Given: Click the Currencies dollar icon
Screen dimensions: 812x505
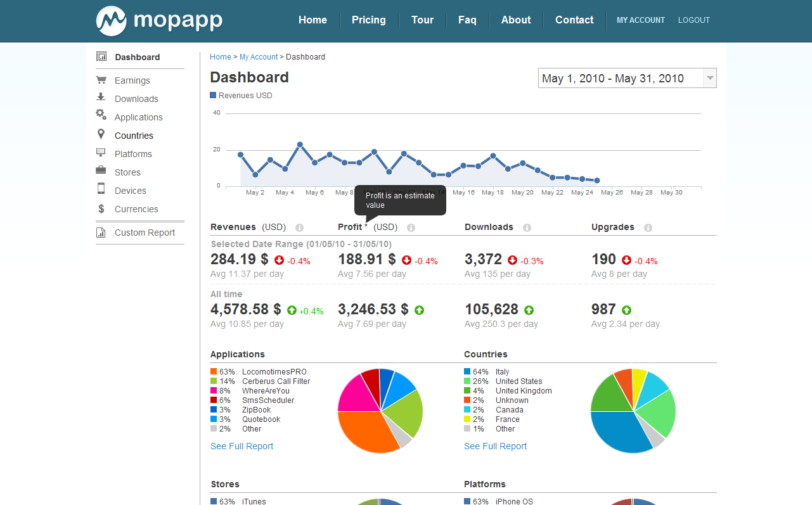Looking at the screenshot, I should [x=101, y=208].
